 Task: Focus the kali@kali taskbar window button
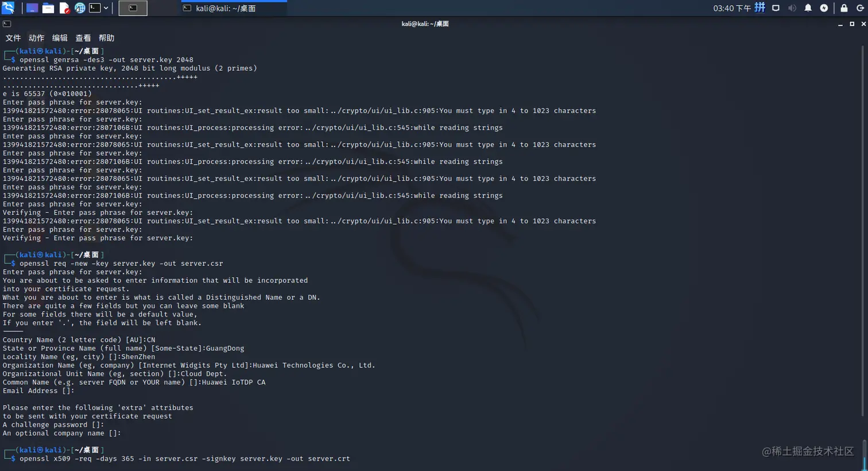[x=234, y=8]
